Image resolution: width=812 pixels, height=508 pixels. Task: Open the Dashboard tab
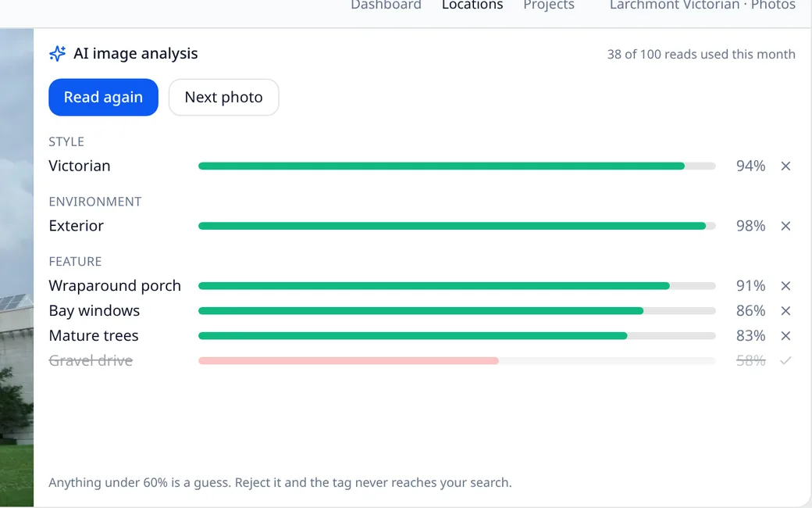click(386, 5)
